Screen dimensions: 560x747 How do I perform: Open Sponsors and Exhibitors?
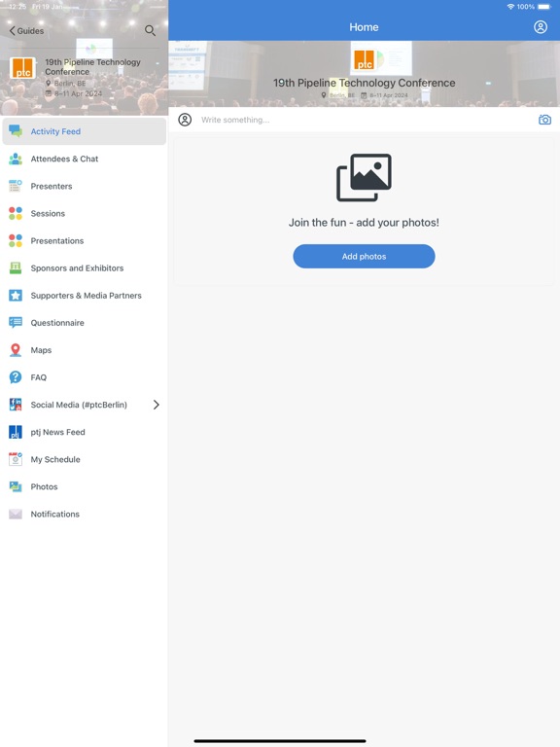[85, 268]
